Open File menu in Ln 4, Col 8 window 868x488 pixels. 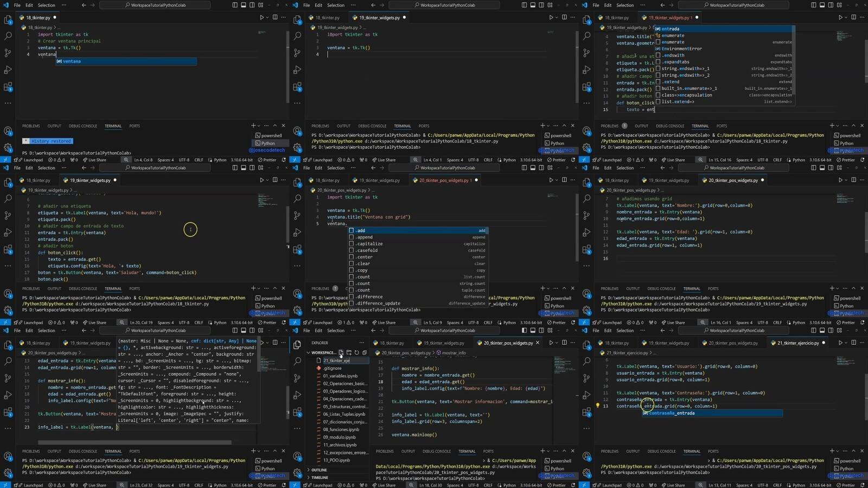coord(17,5)
